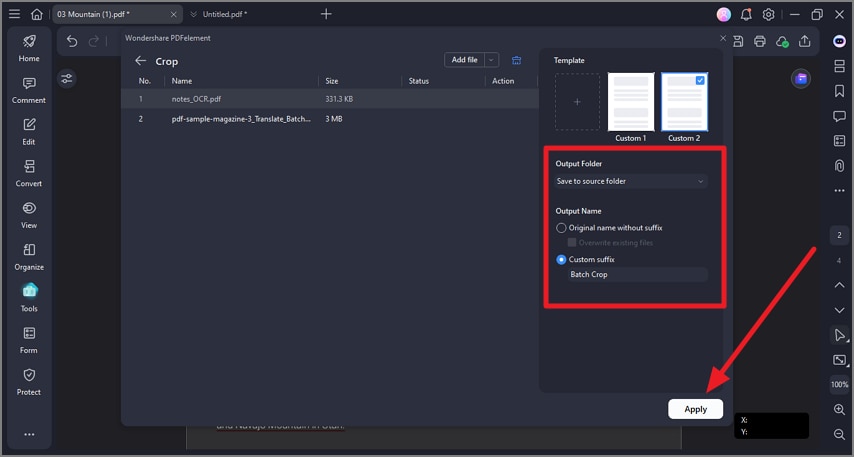The height and width of the screenshot is (457, 854).
Task: Print the document
Action: [760, 41]
